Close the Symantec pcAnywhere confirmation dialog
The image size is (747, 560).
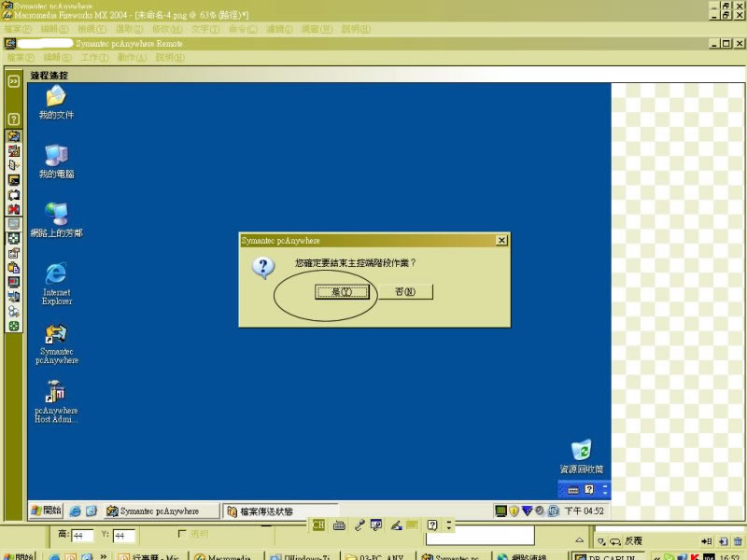501,241
